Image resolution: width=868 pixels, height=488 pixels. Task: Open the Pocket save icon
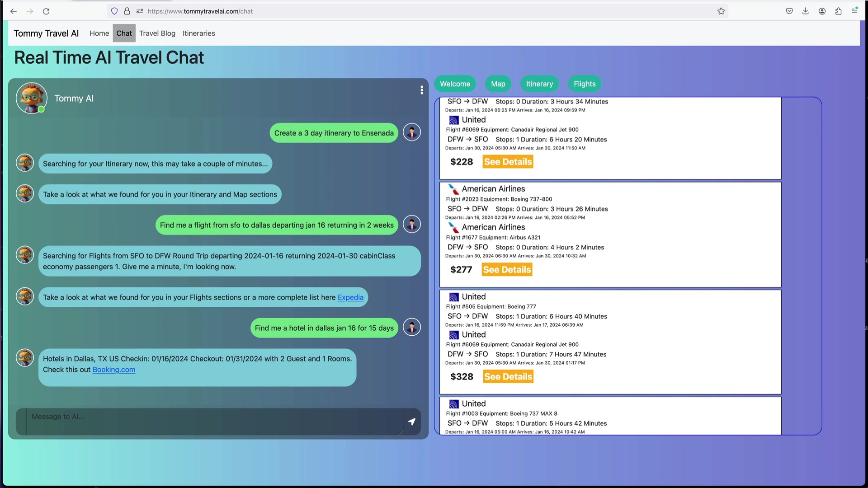[789, 11]
